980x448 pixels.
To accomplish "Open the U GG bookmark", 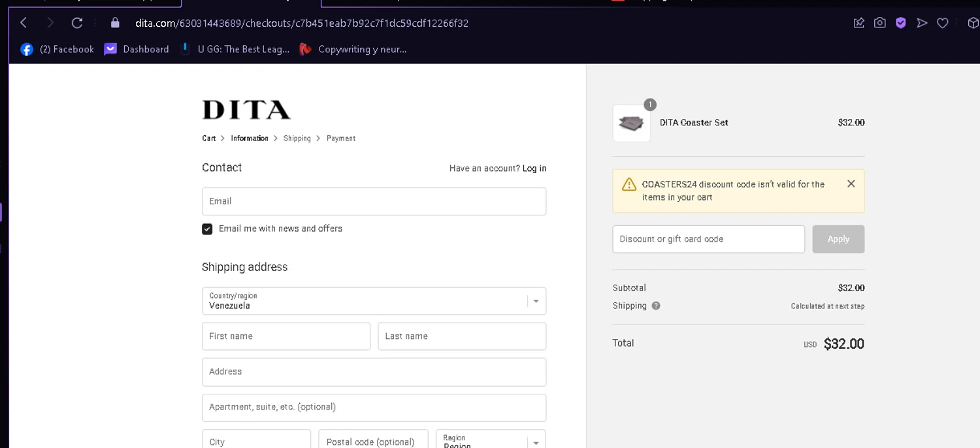I will tap(235, 49).
